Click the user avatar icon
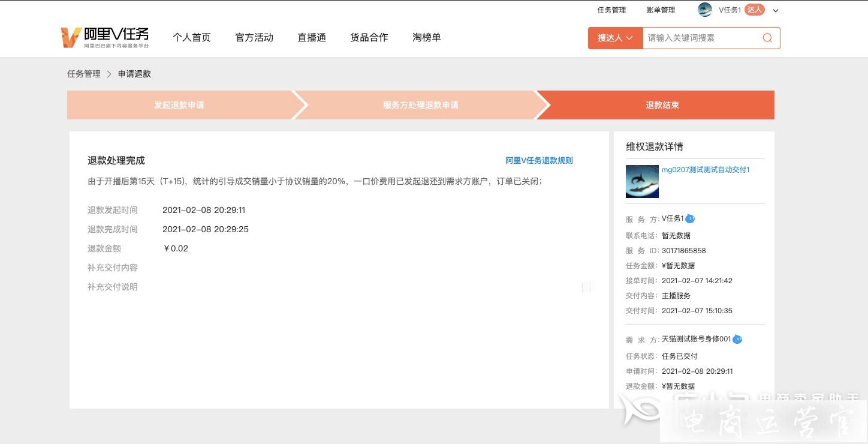868x444 pixels. (x=705, y=10)
